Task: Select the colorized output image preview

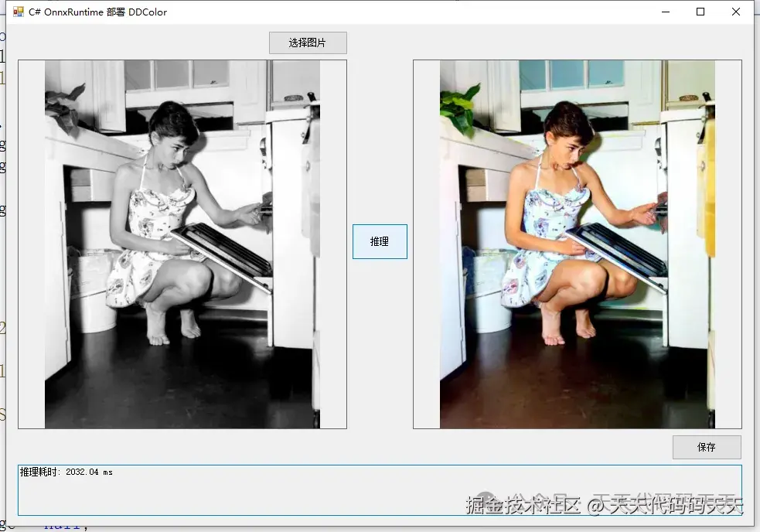Action: point(578,244)
